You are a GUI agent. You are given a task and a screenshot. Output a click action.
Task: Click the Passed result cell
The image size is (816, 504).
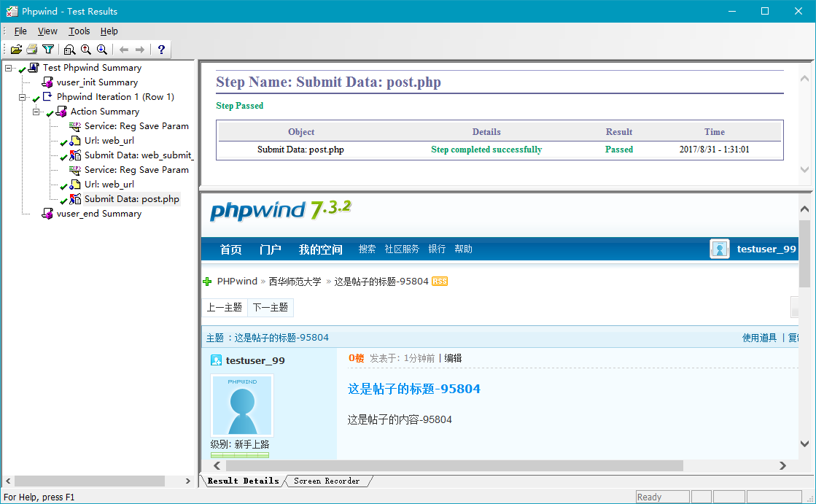coord(619,150)
